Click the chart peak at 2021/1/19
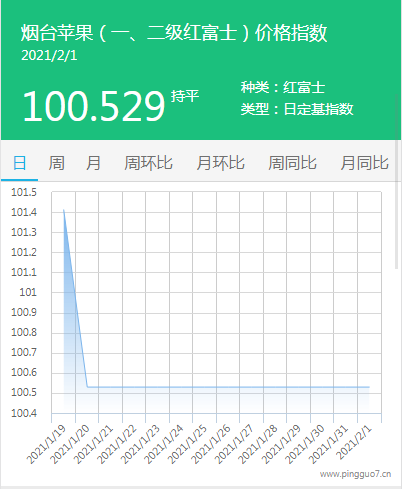Image resolution: width=402 pixels, height=489 pixels. [64, 210]
